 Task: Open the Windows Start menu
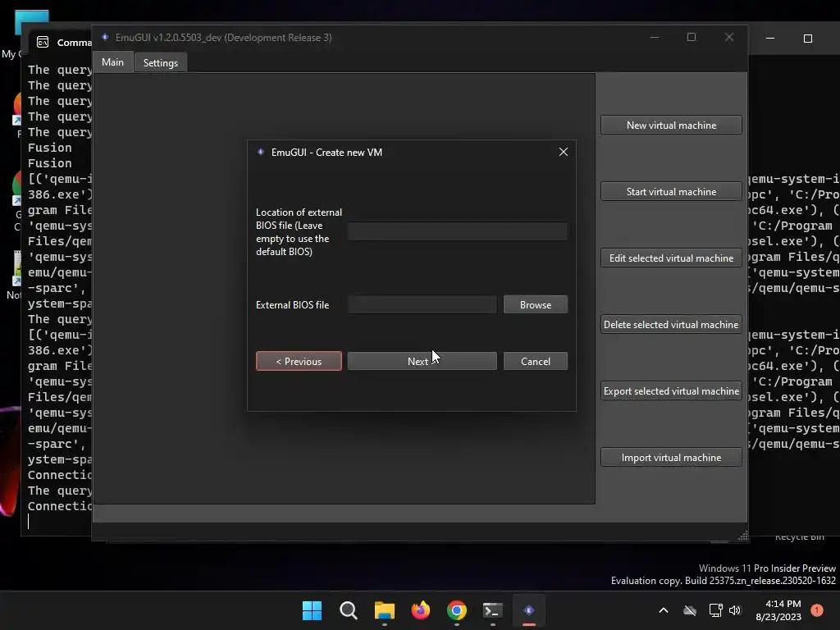(312, 610)
